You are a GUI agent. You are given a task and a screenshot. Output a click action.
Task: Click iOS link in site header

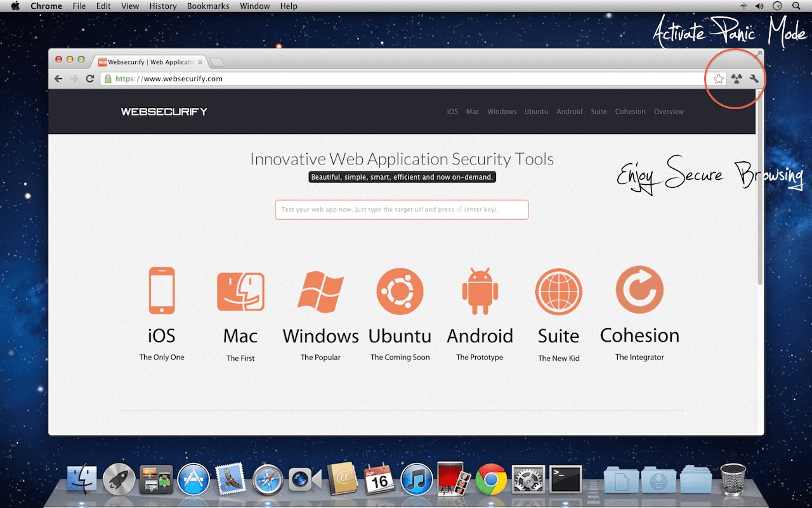(452, 112)
